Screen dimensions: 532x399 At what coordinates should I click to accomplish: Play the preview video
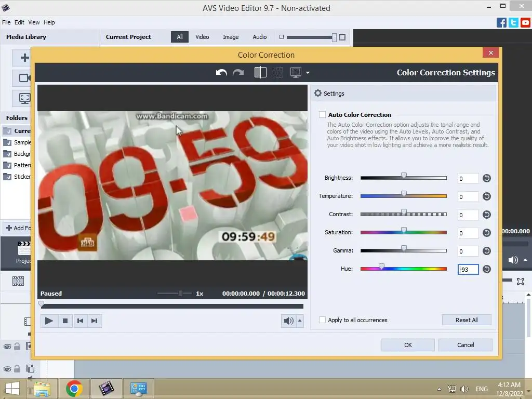[x=49, y=321]
